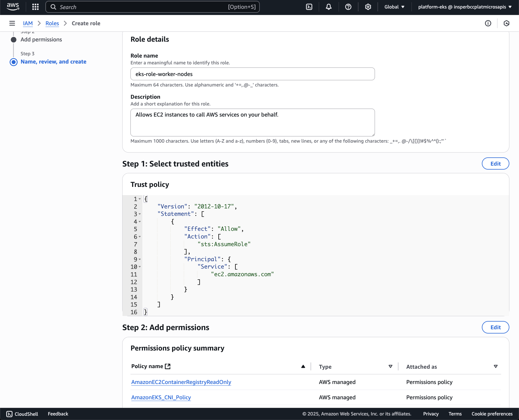
Task: Navigate to IAM in the breadcrumb
Action: pyautogui.click(x=28, y=23)
